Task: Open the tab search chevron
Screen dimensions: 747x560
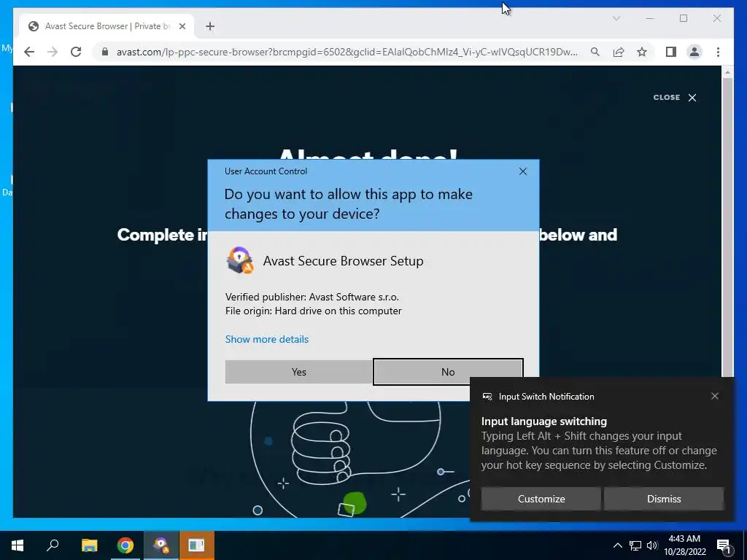Action: (616, 18)
